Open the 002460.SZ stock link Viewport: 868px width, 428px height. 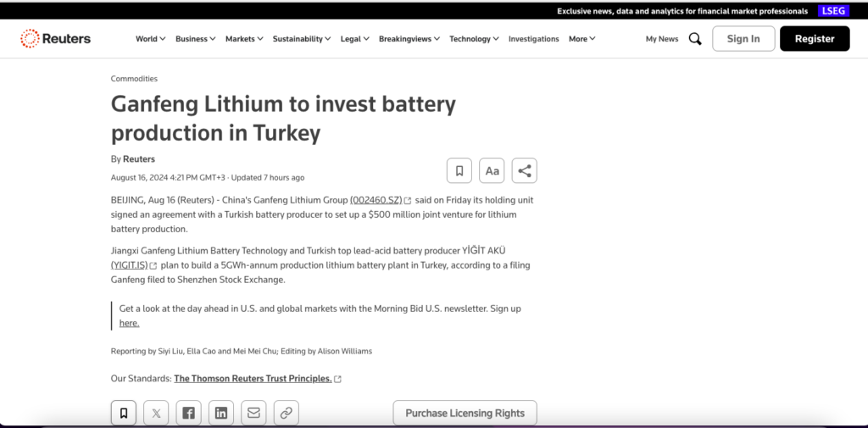[376, 200]
